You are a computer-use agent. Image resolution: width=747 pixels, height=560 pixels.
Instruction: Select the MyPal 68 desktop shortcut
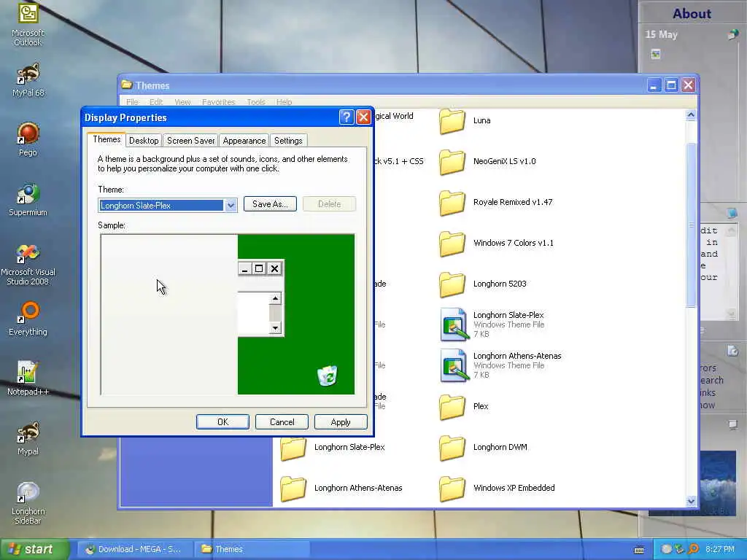(28, 79)
